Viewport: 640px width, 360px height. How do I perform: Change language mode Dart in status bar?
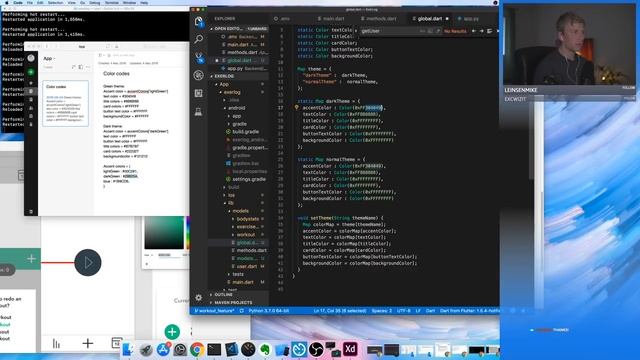tap(430, 311)
